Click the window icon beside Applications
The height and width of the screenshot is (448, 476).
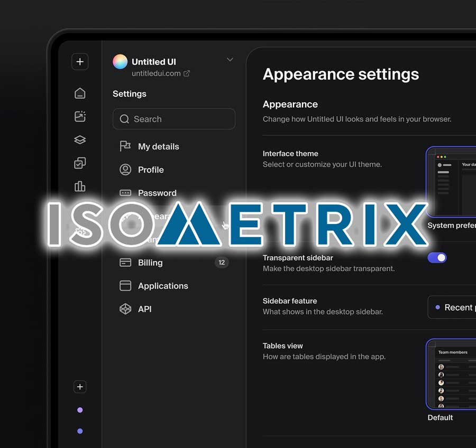coord(125,286)
